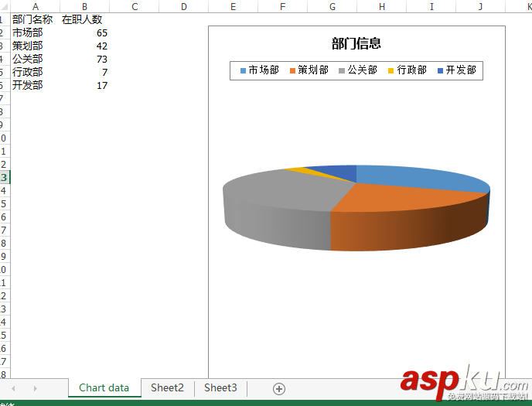Select column G header
The image size is (532, 406).
point(332,6)
